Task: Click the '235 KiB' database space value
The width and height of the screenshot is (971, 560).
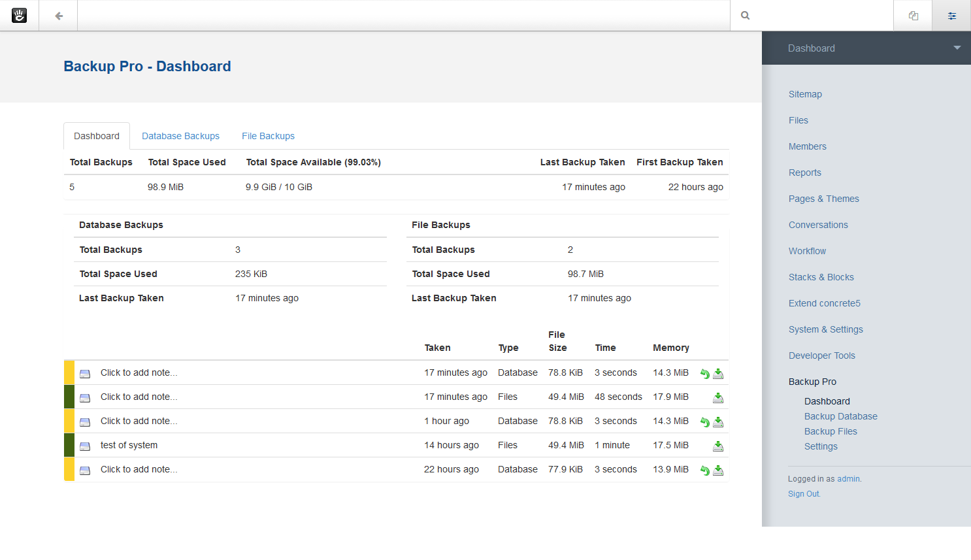Action: click(x=251, y=274)
